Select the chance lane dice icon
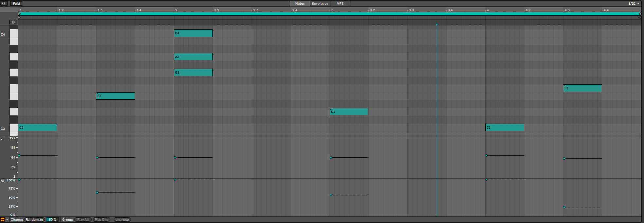644x223 pixels. pos(2,180)
